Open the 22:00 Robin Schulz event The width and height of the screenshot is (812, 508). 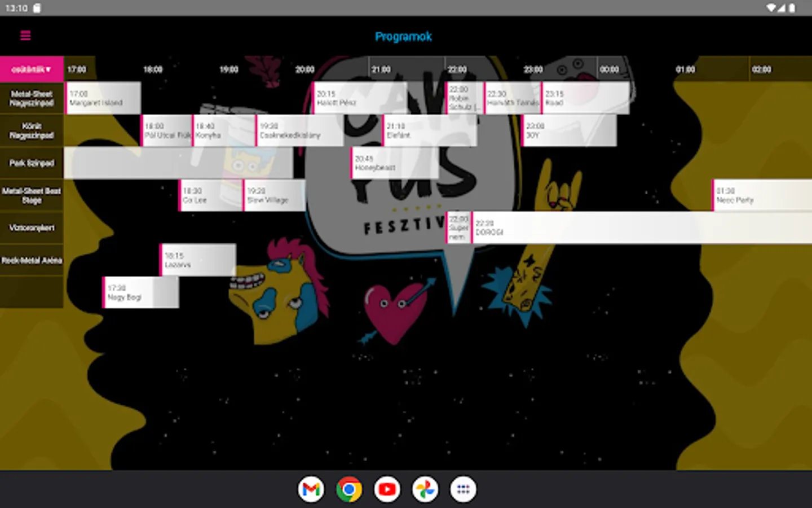click(x=465, y=98)
